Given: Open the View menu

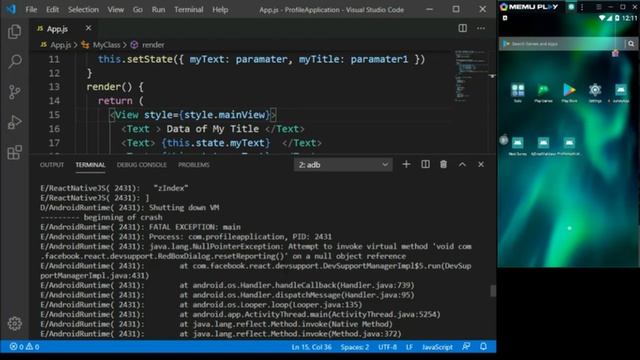Looking at the screenshot, I should click(116, 9).
